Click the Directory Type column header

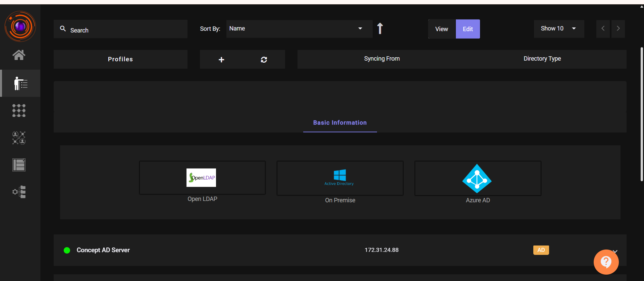coord(542,59)
